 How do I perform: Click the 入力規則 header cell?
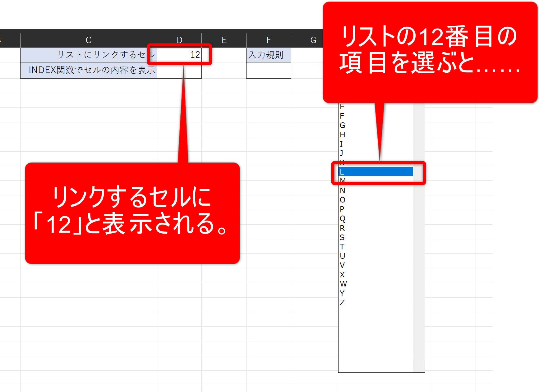(x=269, y=55)
